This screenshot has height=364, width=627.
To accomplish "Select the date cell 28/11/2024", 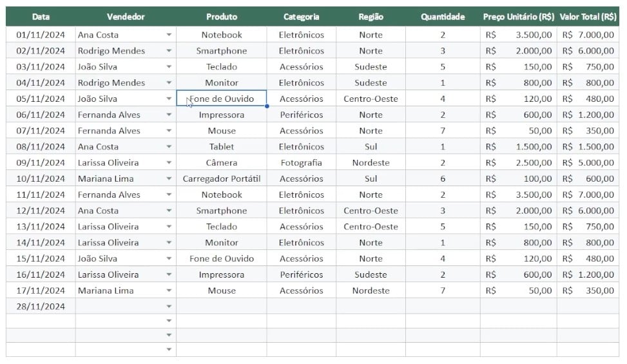I will (x=41, y=307).
